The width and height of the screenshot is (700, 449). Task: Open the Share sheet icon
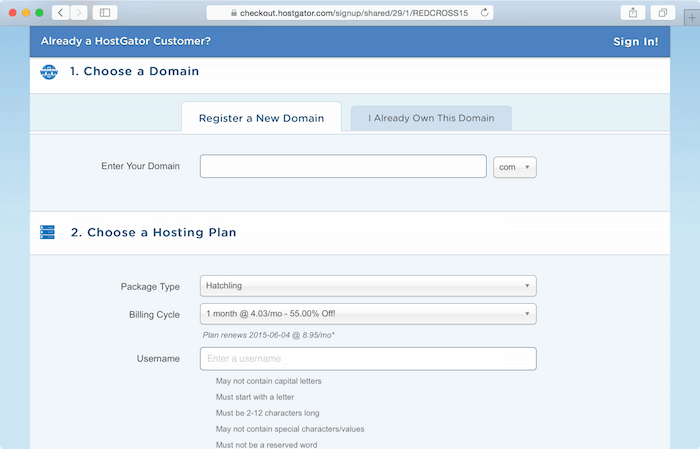point(633,12)
